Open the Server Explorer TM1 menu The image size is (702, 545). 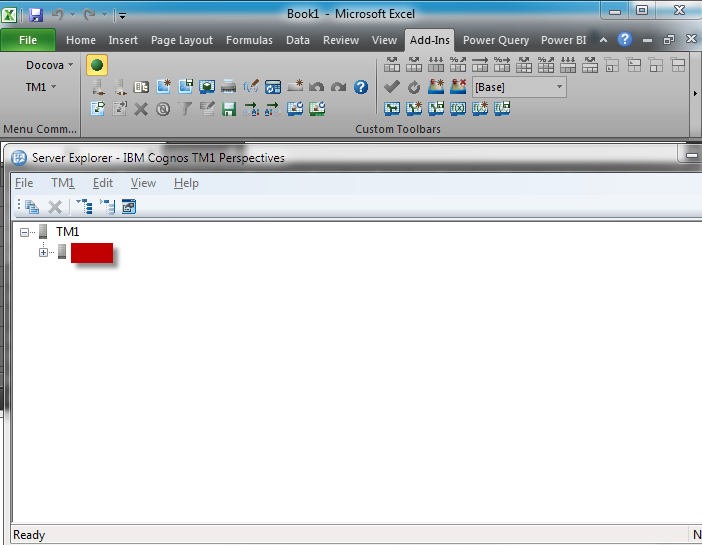(x=63, y=183)
